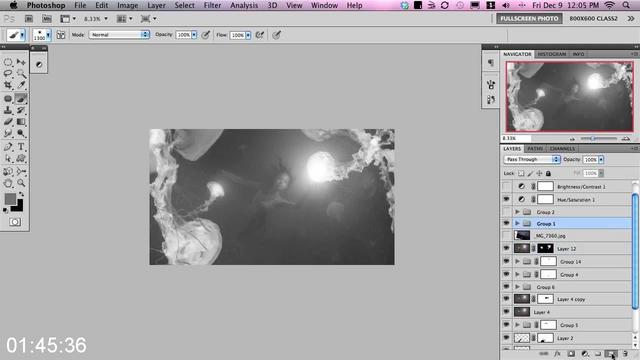Screen dimensions: 640x360
Task: Open the Image menu
Action: pos(127,5)
